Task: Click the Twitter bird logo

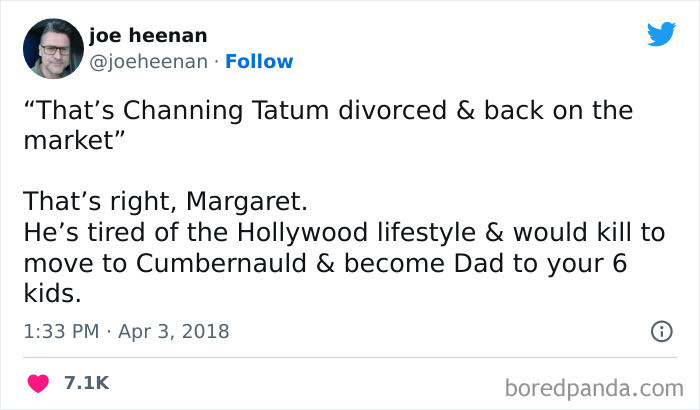Action: click(x=661, y=35)
